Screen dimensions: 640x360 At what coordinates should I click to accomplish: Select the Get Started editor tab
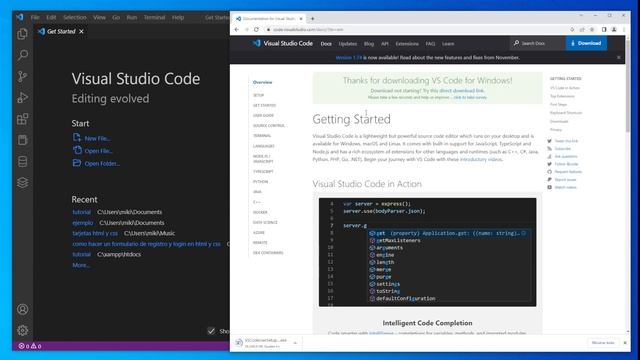(61, 31)
